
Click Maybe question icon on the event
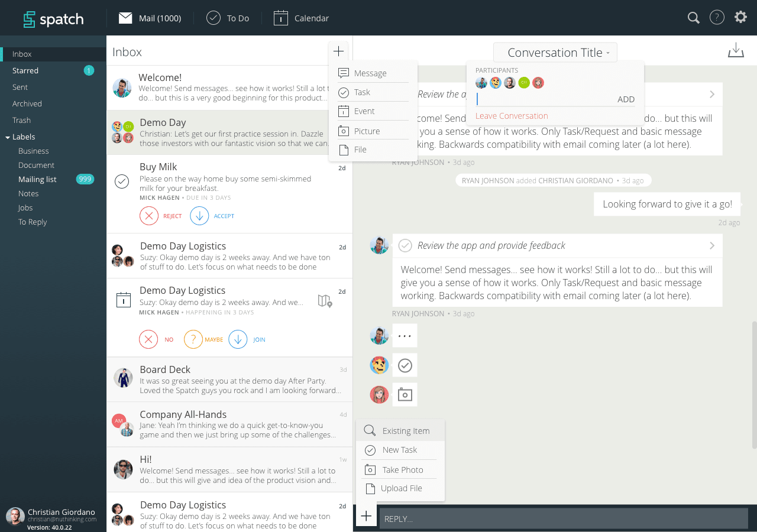pyautogui.click(x=193, y=339)
